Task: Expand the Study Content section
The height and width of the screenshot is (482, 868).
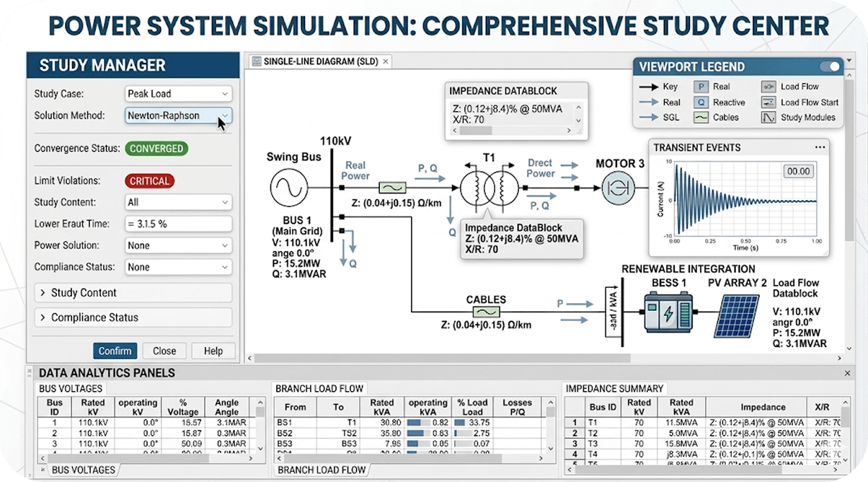Action: (x=133, y=293)
